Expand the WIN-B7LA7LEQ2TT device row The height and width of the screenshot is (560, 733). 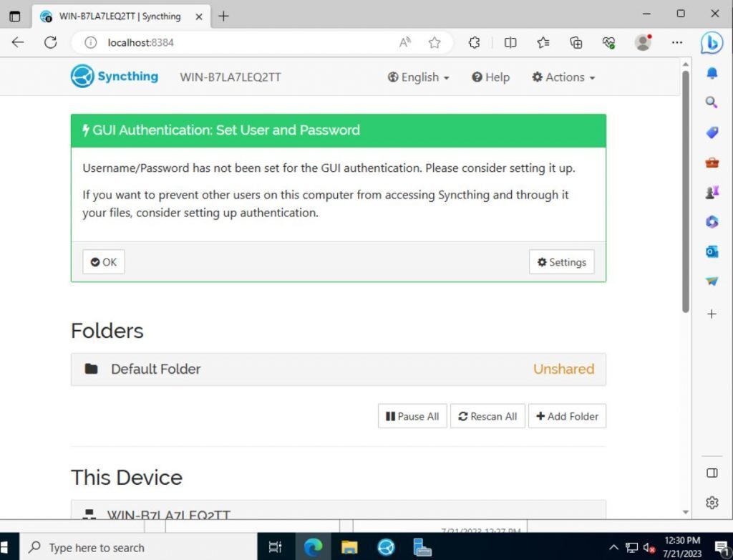pos(339,511)
